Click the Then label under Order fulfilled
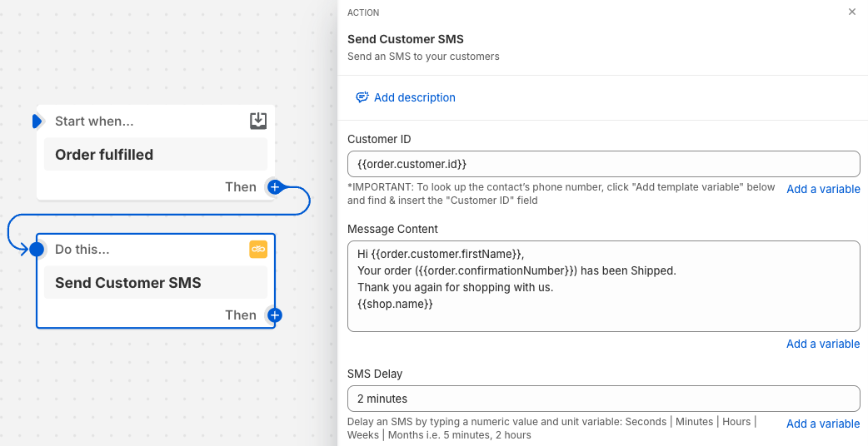868x446 pixels. coord(241,186)
